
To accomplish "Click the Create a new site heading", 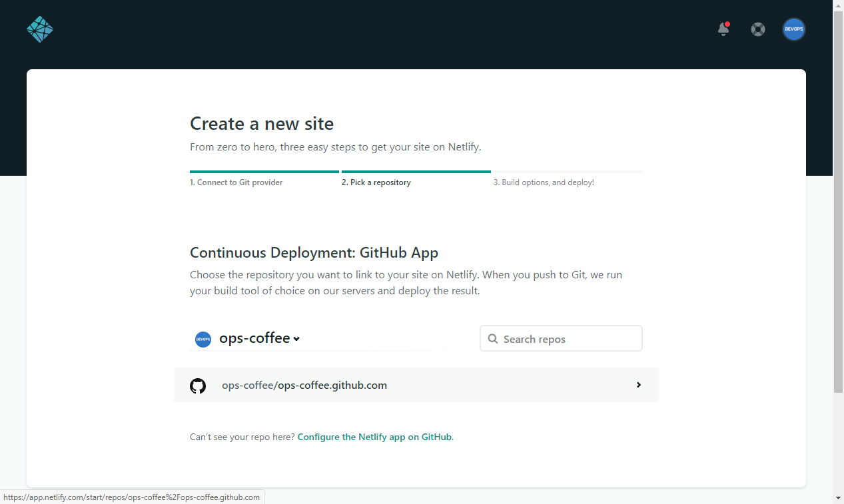I will click(262, 124).
